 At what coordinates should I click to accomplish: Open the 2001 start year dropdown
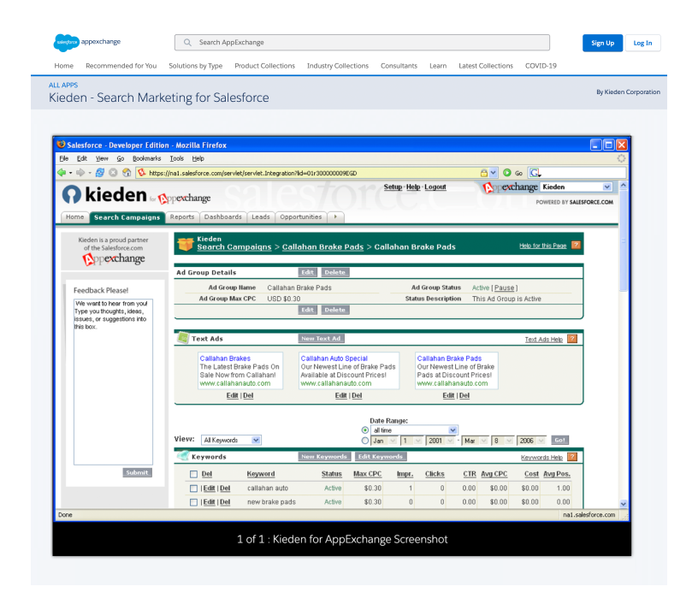[441, 441]
